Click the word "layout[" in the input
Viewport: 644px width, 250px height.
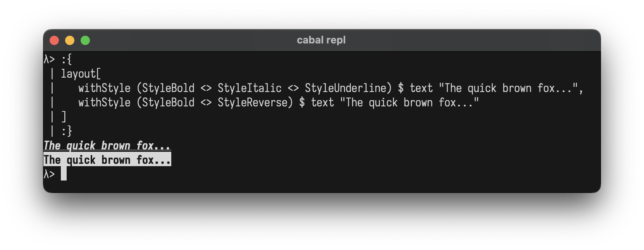pyautogui.click(x=81, y=74)
